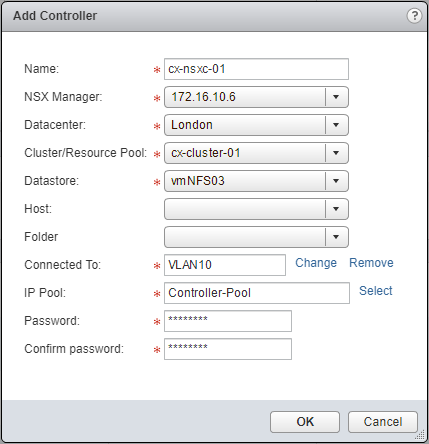Select the 172.16.10.6 NSX Manager combo box
Viewport: 429px width, 444px height.
click(256, 97)
